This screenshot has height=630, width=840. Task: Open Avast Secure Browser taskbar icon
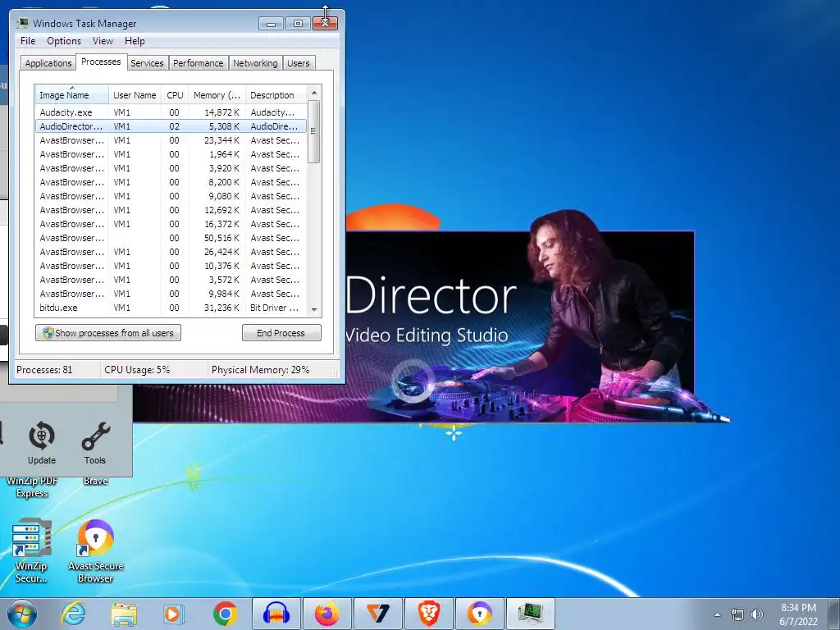click(x=479, y=614)
